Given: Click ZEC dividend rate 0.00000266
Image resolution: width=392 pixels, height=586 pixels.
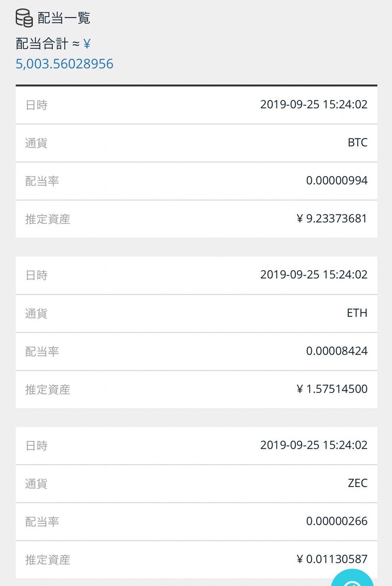Looking at the screenshot, I should tap(337, 521).
